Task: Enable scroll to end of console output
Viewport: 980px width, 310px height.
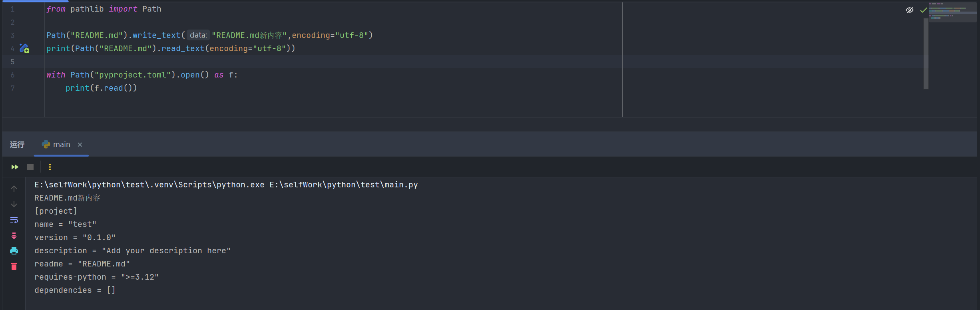Action: click(x=14, y=235)
